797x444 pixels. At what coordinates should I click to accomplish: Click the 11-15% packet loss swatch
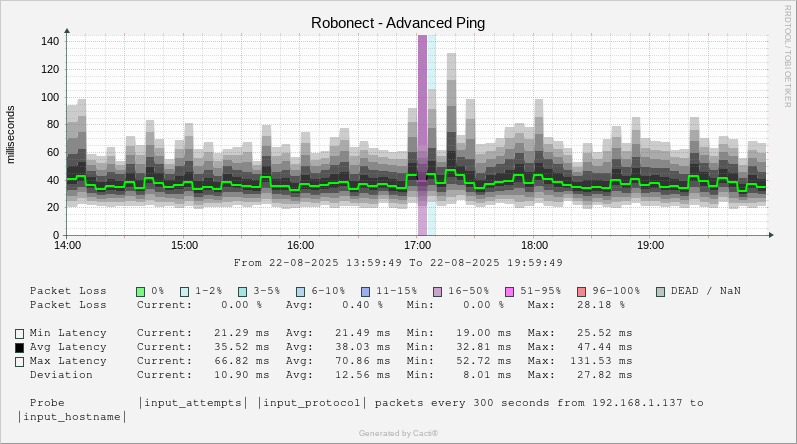pyautogui.click(x=365, y=292)
